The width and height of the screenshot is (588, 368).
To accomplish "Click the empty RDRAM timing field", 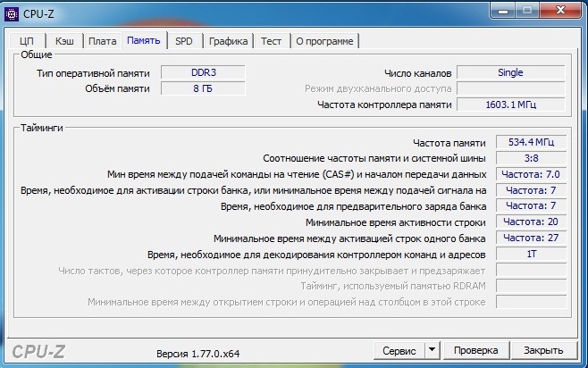I will click(x=531, y=286).
